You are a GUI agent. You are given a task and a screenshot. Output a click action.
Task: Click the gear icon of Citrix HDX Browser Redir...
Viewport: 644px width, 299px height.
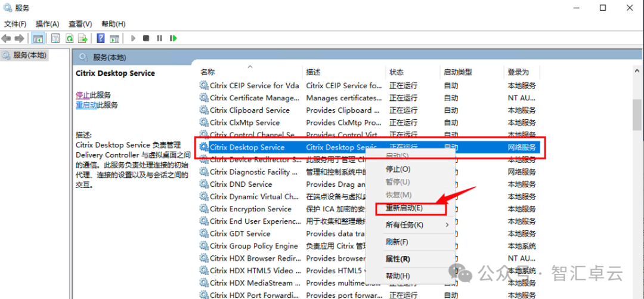(204, 258)
